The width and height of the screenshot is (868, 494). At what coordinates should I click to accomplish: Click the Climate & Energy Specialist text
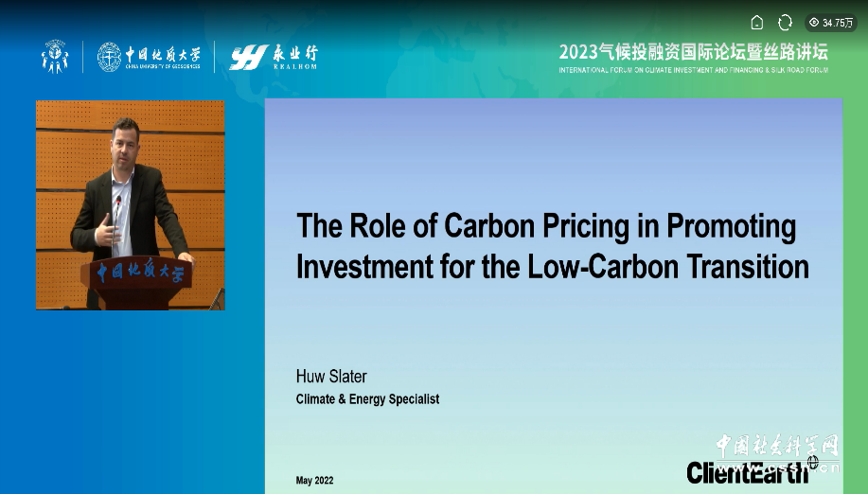coord(367,399)
